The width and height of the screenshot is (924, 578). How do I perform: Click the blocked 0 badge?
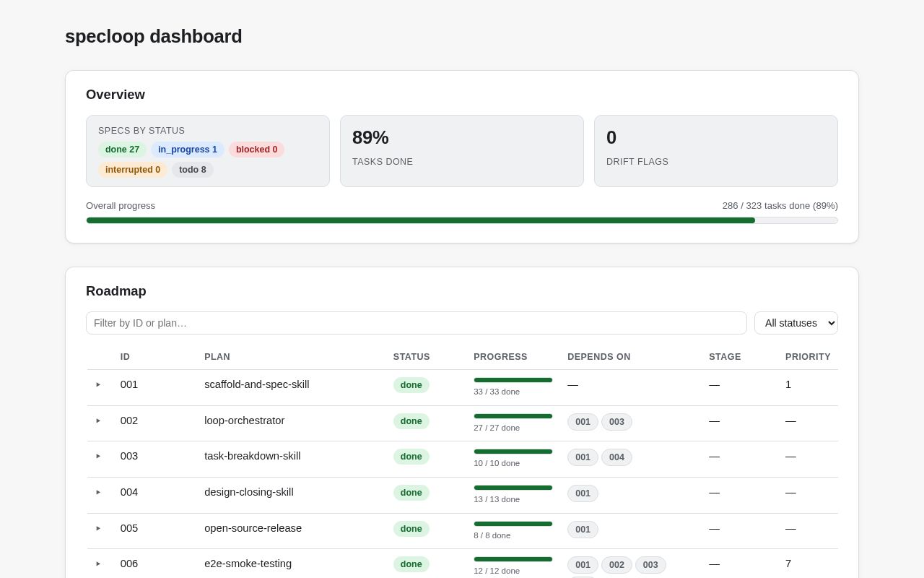click(256, 150)
